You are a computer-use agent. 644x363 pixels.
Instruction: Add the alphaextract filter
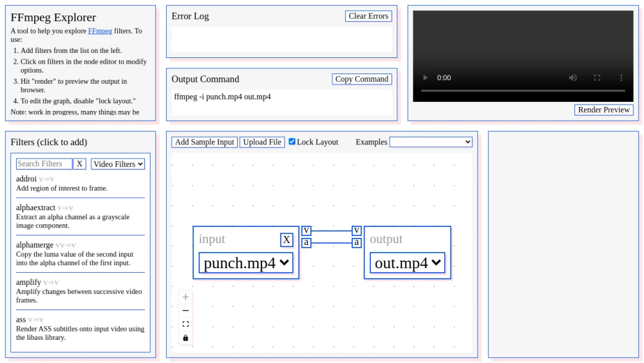click(80, 216)
